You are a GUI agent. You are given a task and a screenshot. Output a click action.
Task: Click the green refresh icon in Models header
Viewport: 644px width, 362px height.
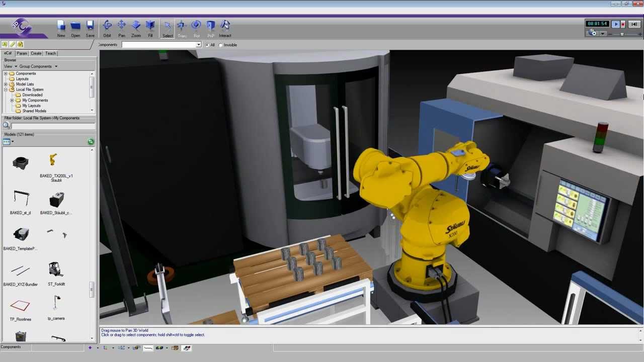pos(91,142)
